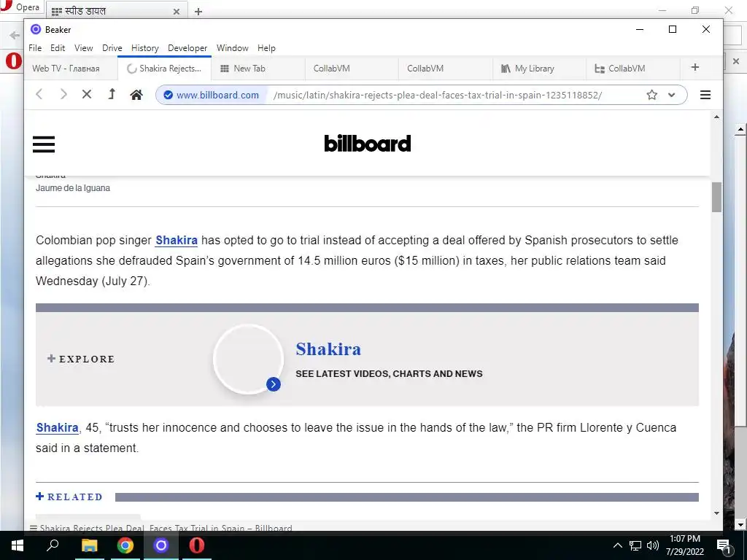Open File Explorer from the taskbar

89,545
